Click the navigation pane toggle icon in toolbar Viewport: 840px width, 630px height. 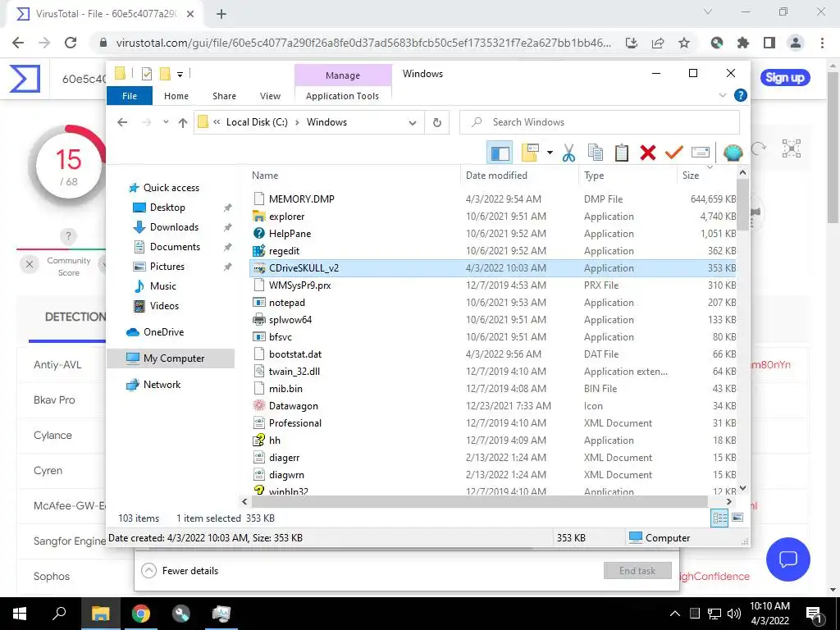(500, 153)
